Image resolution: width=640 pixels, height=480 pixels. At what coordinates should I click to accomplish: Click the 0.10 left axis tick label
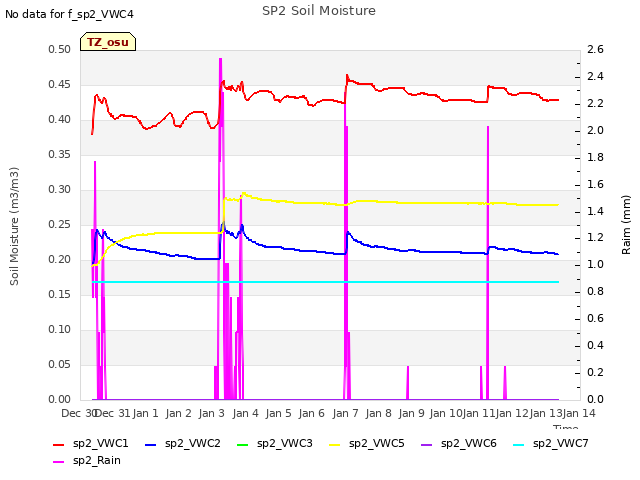[60, 329]
